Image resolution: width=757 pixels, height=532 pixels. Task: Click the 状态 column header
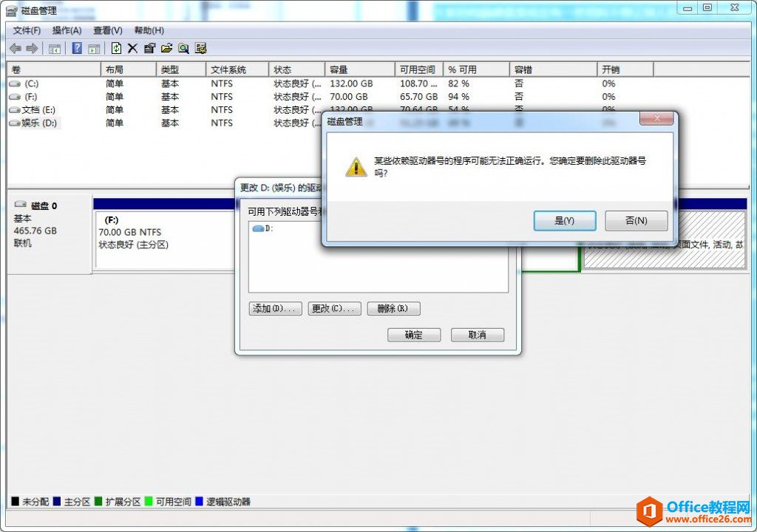[x=297, y=69]
